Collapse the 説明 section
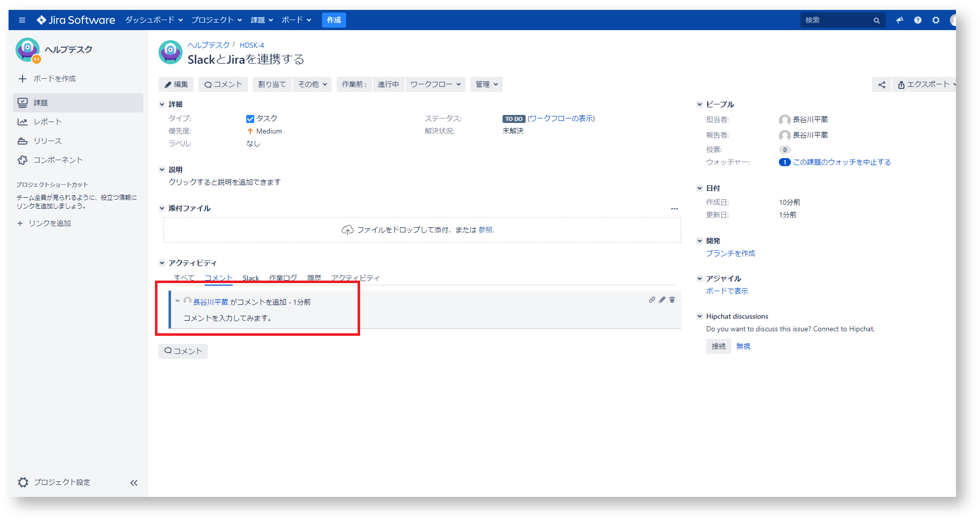The width and height of the screenshot is (980, 521). pos(162,170)
